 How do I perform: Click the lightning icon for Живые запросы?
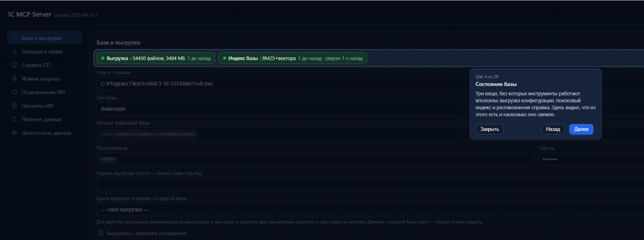14,79
